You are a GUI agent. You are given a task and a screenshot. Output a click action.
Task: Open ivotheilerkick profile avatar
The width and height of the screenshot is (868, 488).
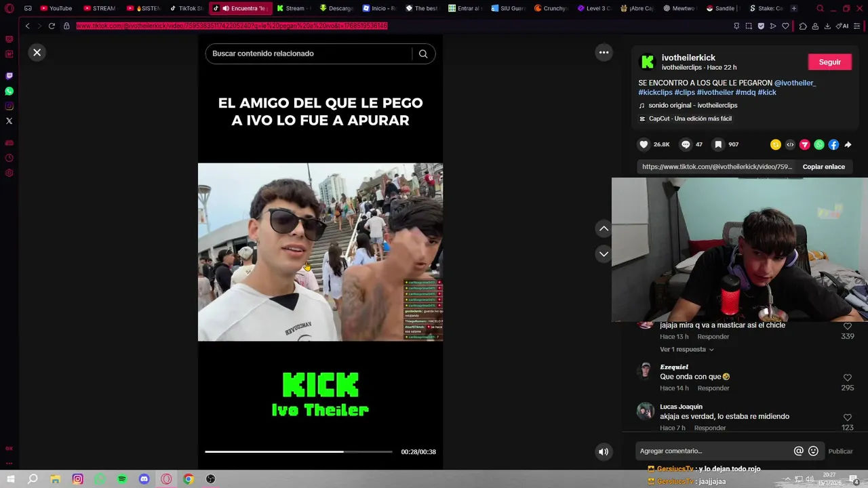point(648,62)
